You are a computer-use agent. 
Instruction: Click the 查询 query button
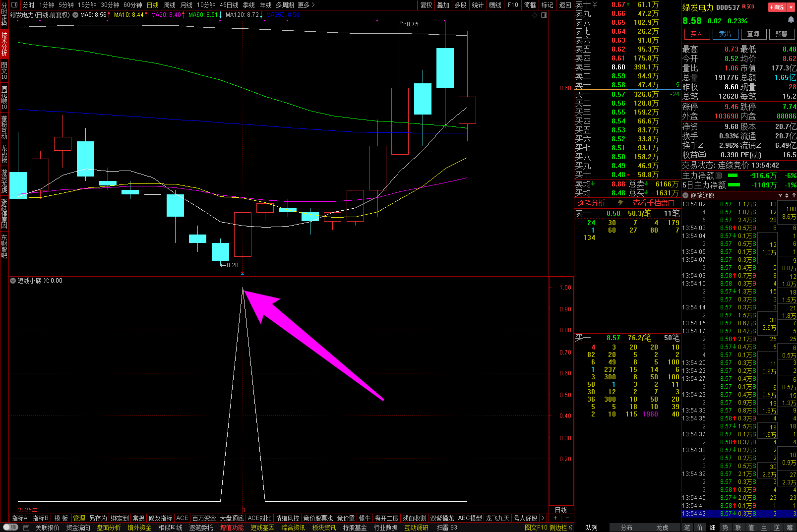coord(753,34)
